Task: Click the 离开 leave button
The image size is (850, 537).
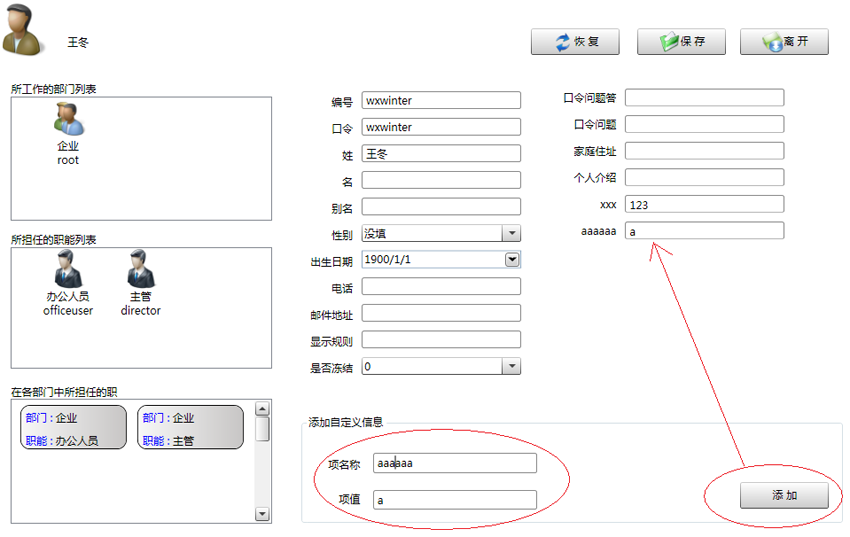Action: coord(784,42)
